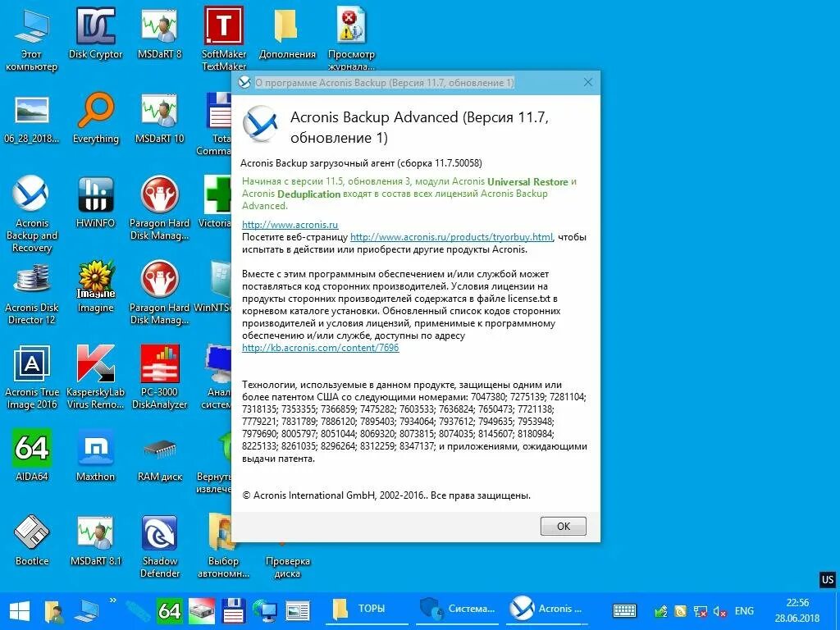This screenshot has height=630, width=840.
Task: Click the AIDA64 taskbar quick-launch icon
Action: click(x=169, y=610)
